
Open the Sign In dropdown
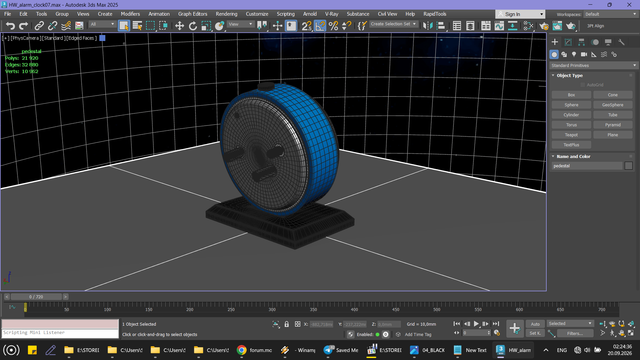click(x=520, y=14)
